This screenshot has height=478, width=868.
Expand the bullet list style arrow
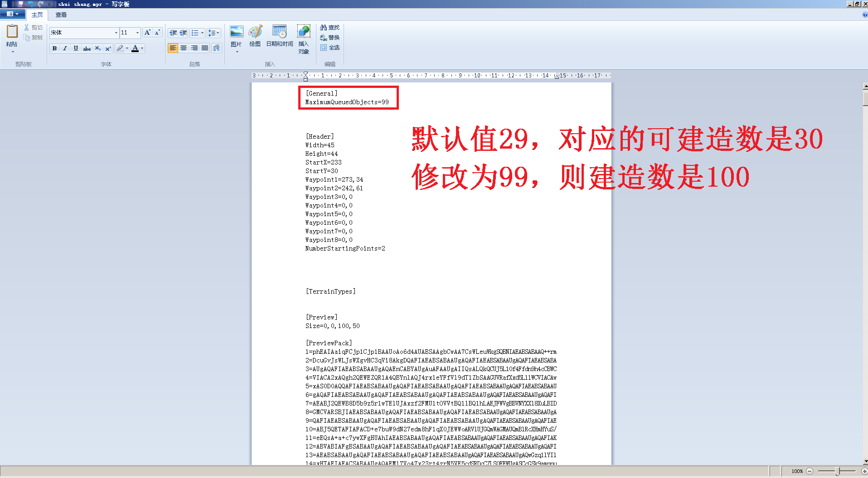pyautogui.click(x=202, y=33)
